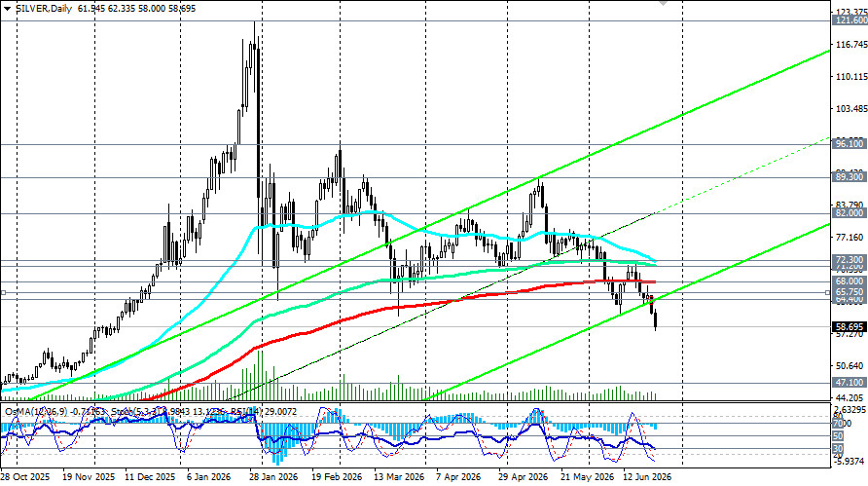Select the RSI 30 level label

838,448
